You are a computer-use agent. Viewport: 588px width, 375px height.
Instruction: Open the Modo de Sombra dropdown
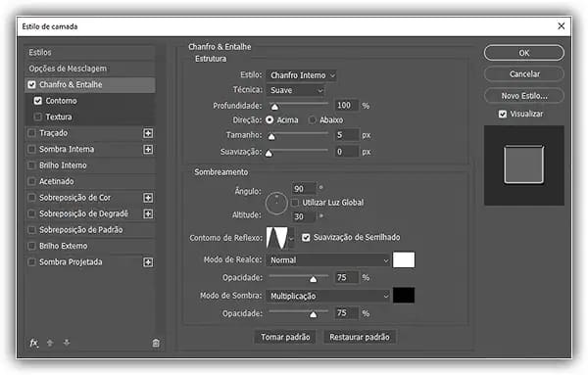coord(328,296)
